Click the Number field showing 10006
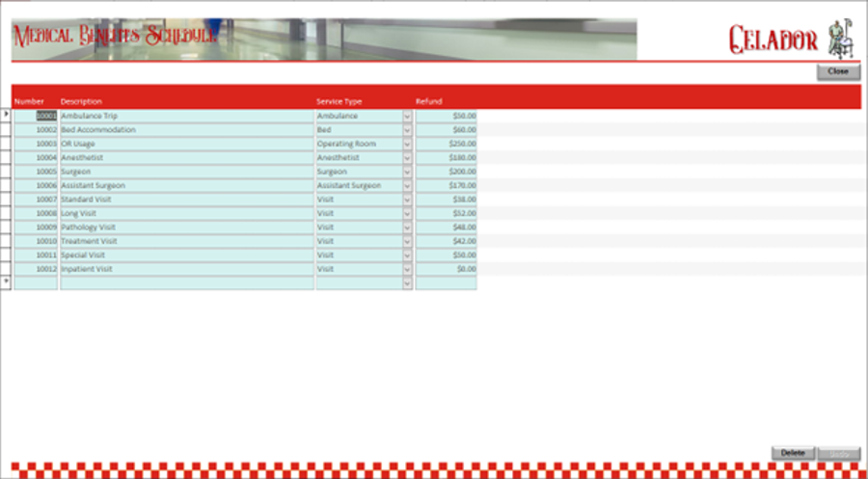 (36, 186)
